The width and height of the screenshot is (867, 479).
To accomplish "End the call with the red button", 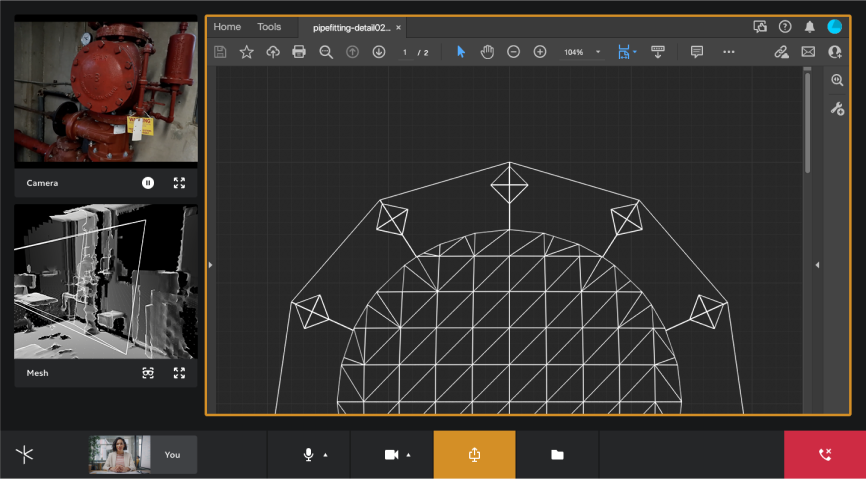I will [825, 455].
